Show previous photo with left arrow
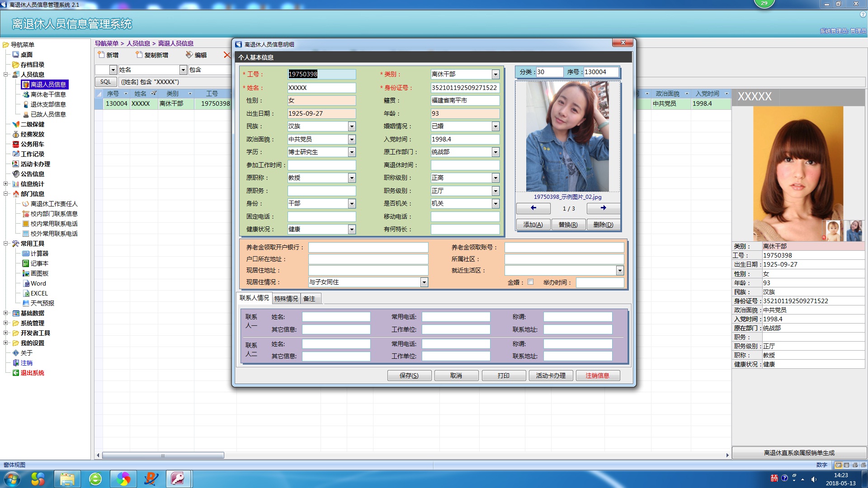Screen dimensions: 868x488 pos(533,208)
